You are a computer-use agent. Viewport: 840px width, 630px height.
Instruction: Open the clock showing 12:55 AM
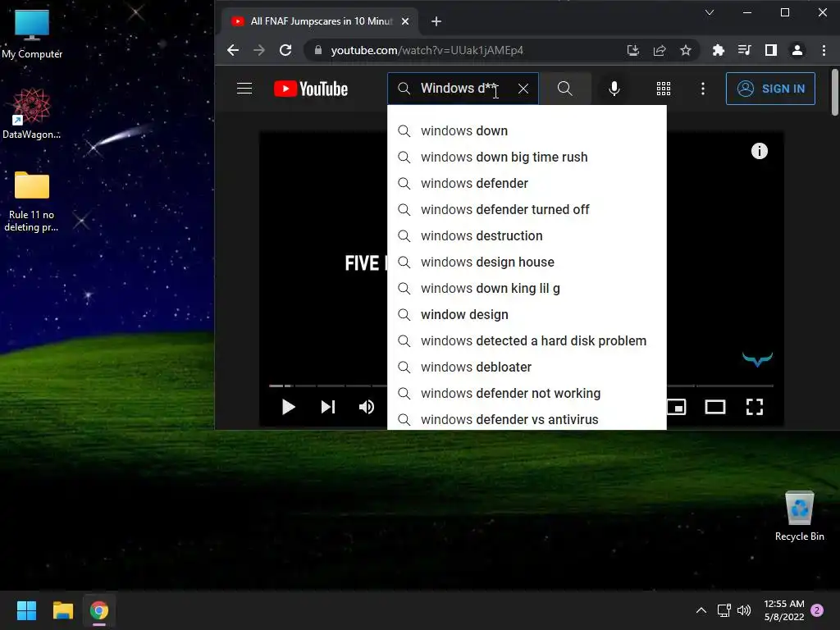[784, 610]
